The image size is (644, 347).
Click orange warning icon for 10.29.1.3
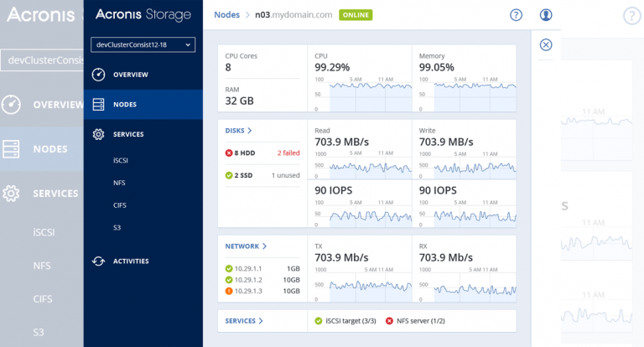[x=229, y=291]
